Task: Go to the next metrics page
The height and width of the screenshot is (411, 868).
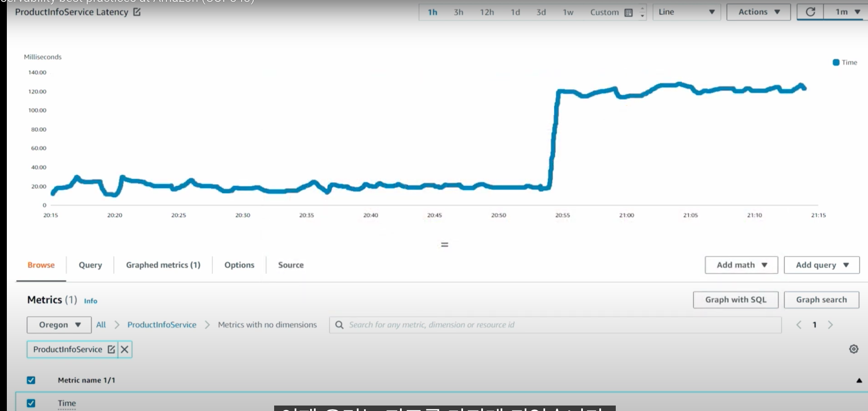Action: [830, 325]
